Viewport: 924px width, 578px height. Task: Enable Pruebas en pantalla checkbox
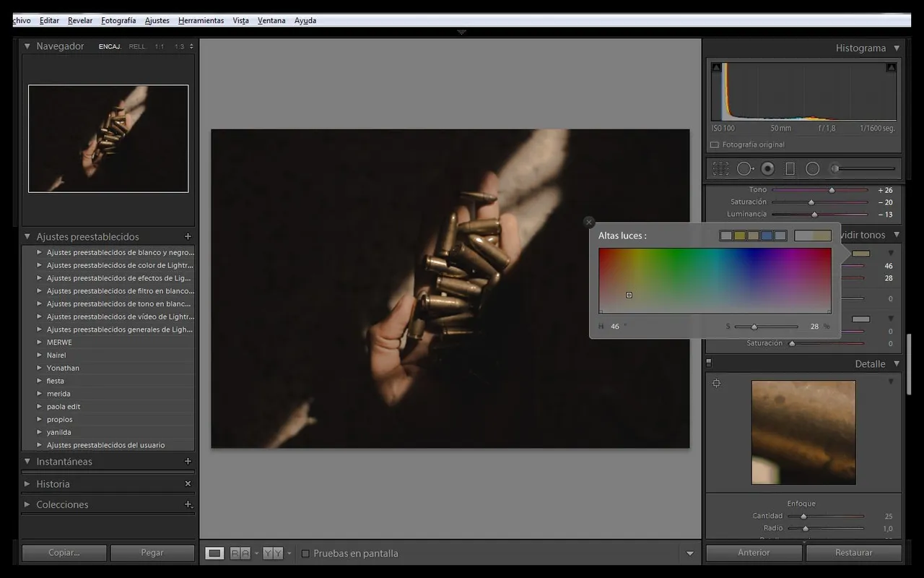305,553
